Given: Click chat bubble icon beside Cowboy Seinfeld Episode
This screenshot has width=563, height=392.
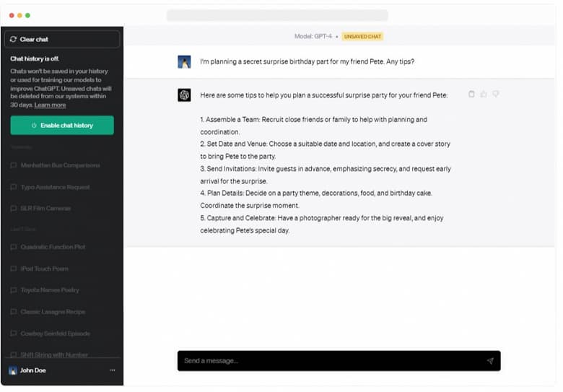Looking at the screenshot, I should coord(14,334).
